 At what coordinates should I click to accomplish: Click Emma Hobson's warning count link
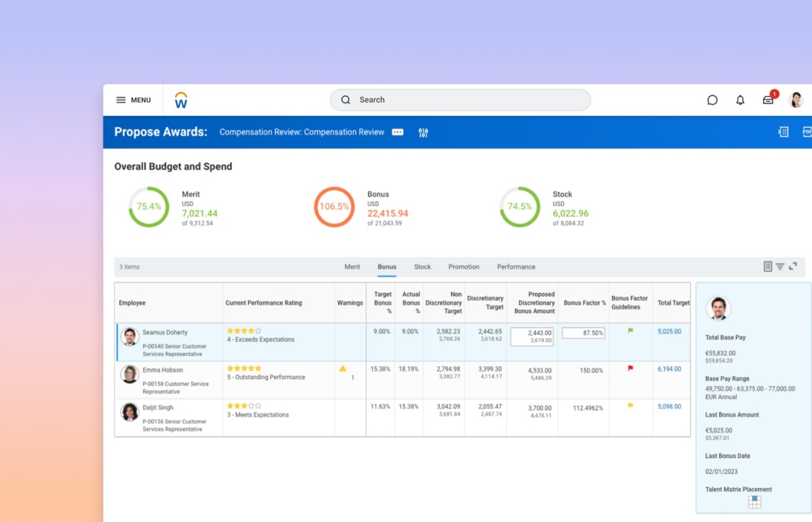tap(352, 378)
